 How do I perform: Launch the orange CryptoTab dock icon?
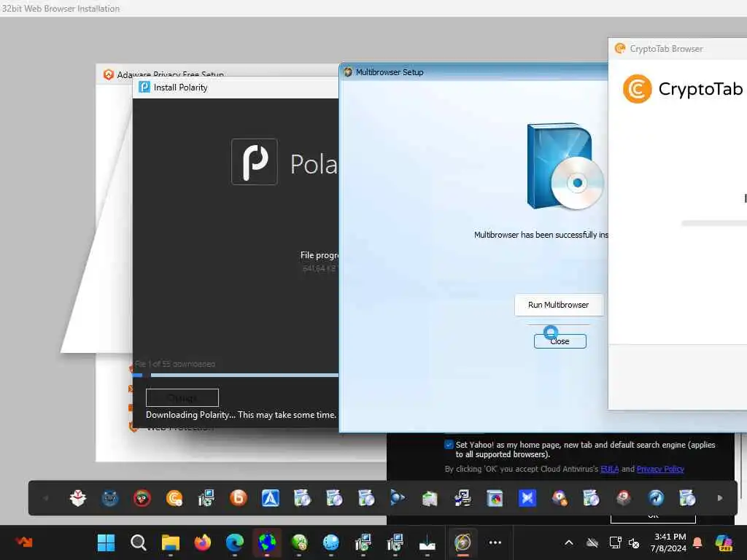pos(174,498)
